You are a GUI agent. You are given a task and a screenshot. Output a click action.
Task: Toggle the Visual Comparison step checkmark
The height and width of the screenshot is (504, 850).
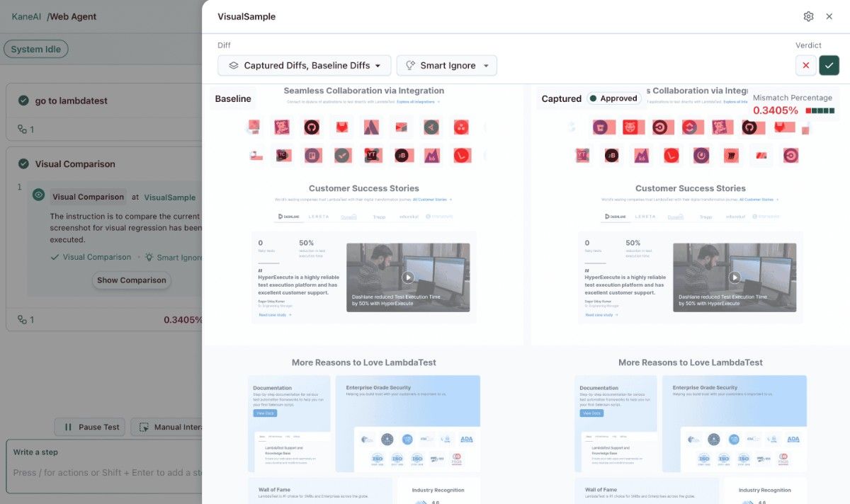coord(23,164)
